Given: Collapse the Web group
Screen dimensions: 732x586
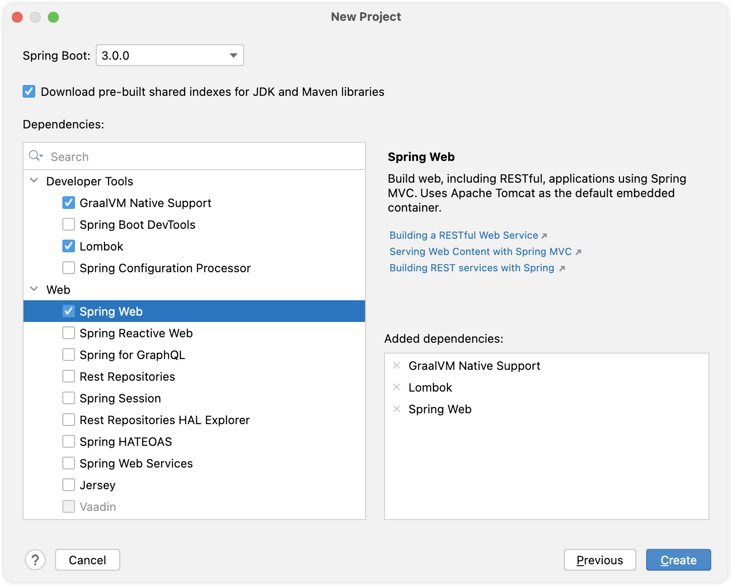Looking at the screenshot, I should [x=34, y=289].
